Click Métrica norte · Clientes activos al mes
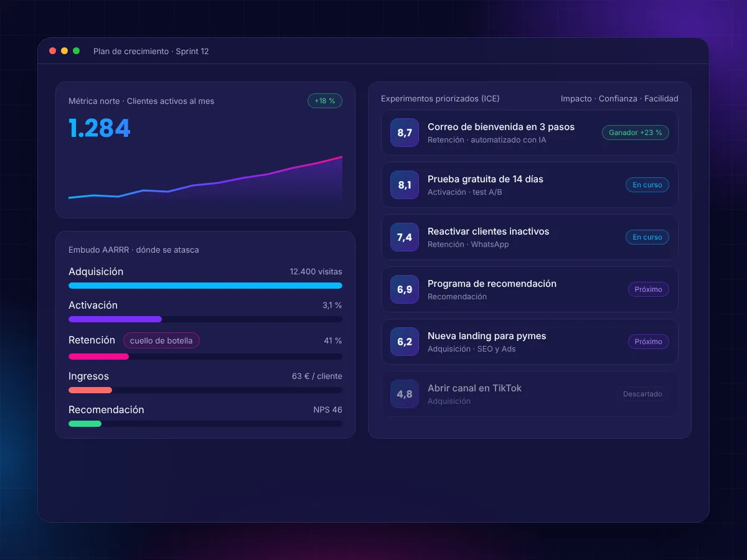Image resolution: width=747 pixels, height=560 pixels. (x=141, y=101)
